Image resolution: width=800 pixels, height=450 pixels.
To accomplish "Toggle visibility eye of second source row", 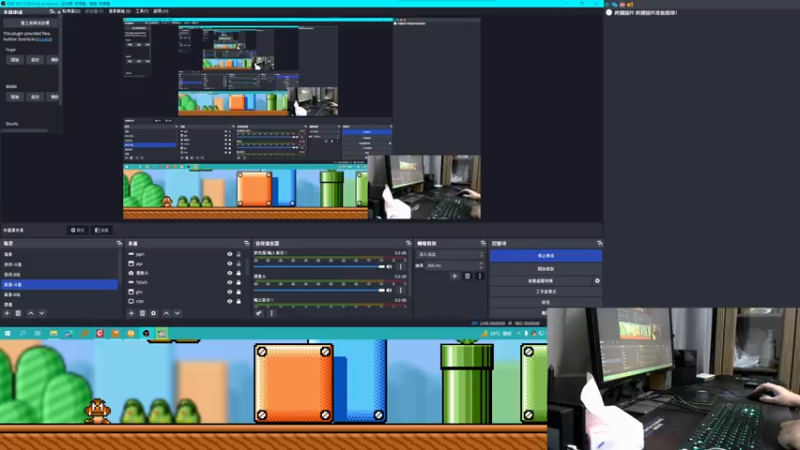I will pos(230,264).
